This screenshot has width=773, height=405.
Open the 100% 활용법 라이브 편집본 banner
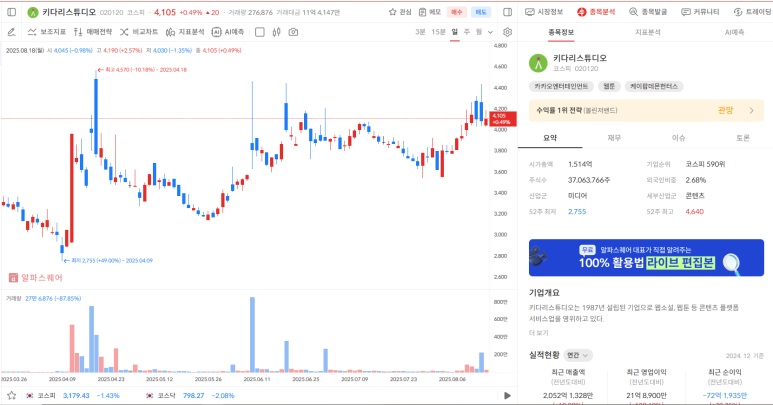(x=646, y=258)
